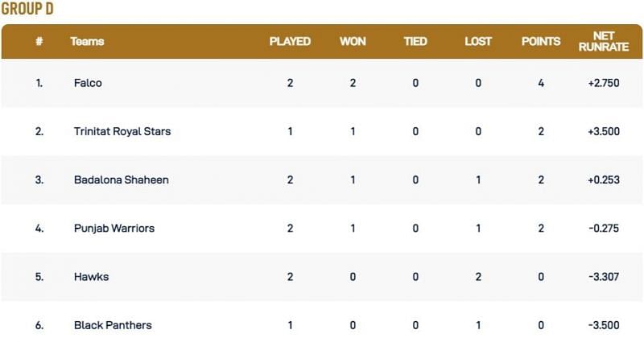
Task: Sort by LOST column header
Action: [478, 41]
